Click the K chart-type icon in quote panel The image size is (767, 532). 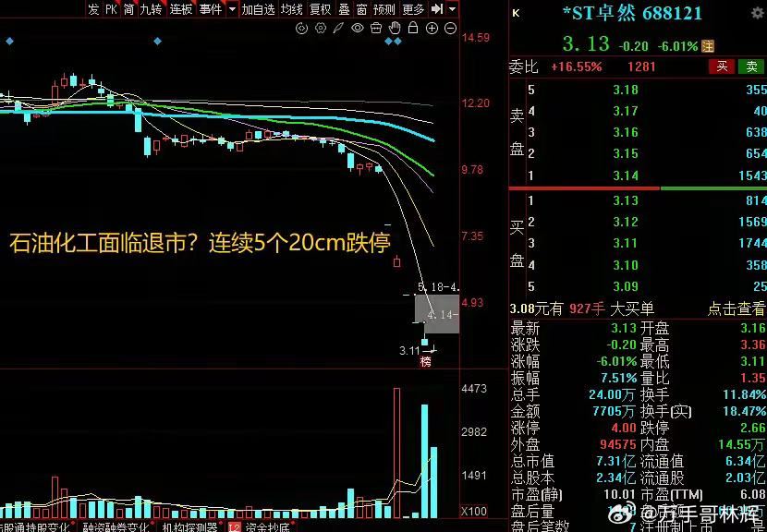[x=516, y=13]
